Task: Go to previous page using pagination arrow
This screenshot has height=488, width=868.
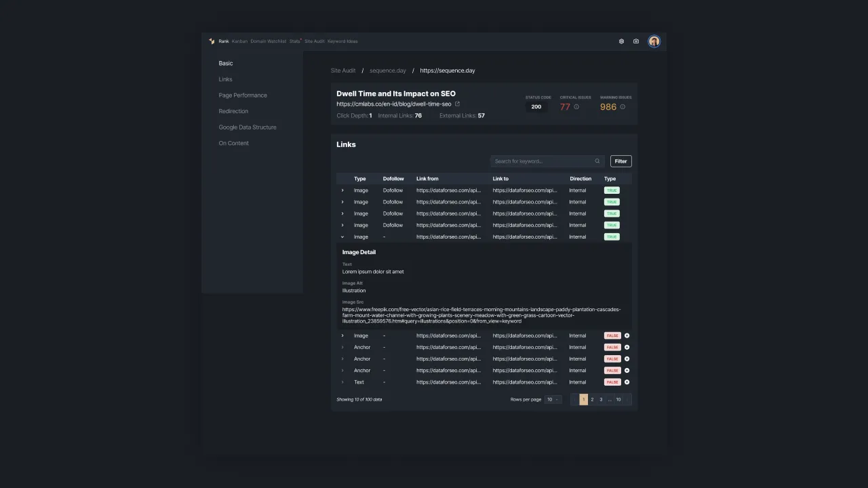Action: (575, 399)
